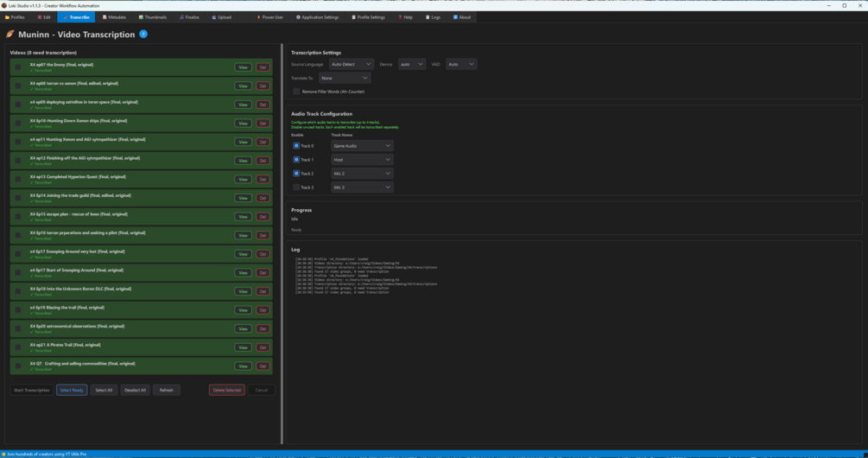The image size is (868, 458).
Task: Tick checkbox for X4 ep07 the Envoy
Action: click(18, 67)
